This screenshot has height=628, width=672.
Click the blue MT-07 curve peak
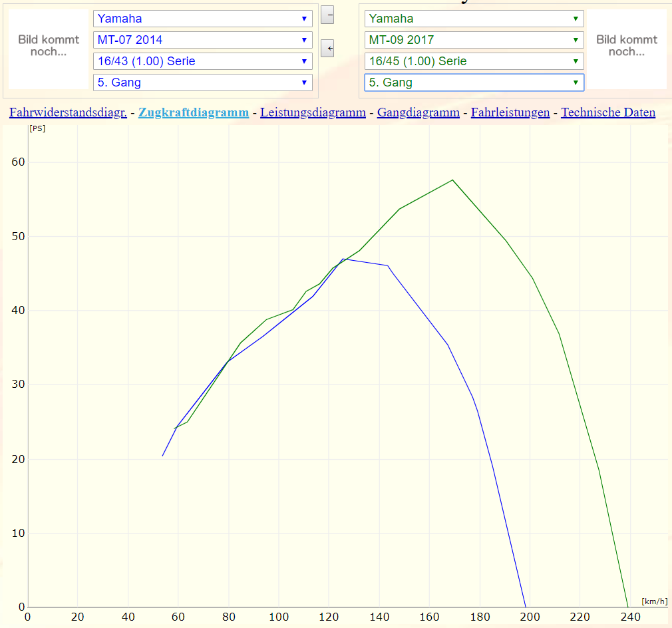click(343, 259)
